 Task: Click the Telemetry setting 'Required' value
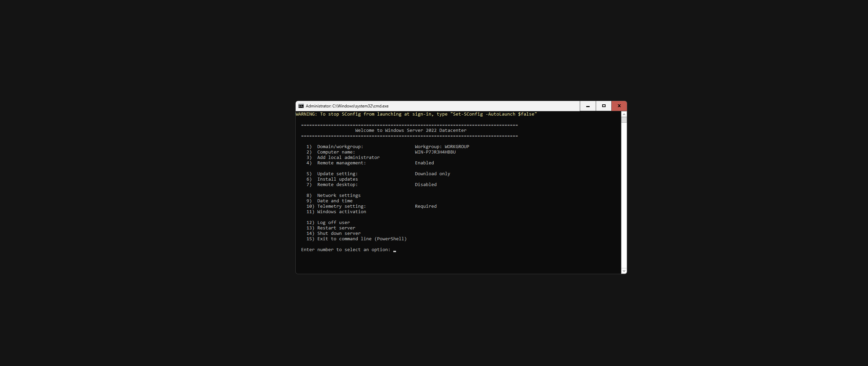click(x=426, y=206)
